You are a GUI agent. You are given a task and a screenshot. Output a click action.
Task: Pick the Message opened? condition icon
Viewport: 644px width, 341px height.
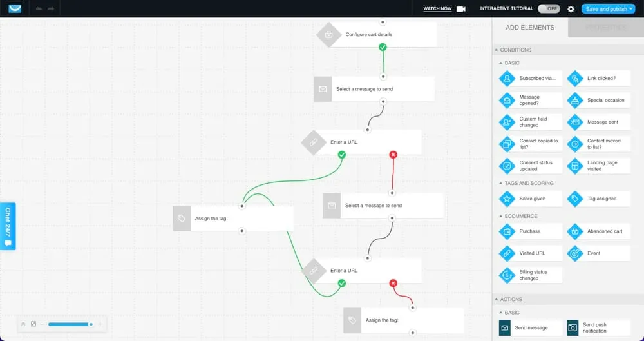(x=507, y=101)
